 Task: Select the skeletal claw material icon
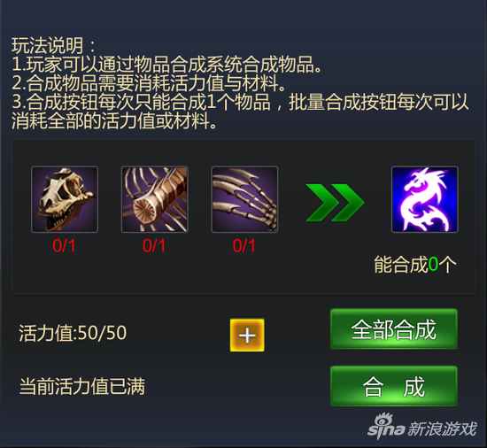tap(244, 199)
